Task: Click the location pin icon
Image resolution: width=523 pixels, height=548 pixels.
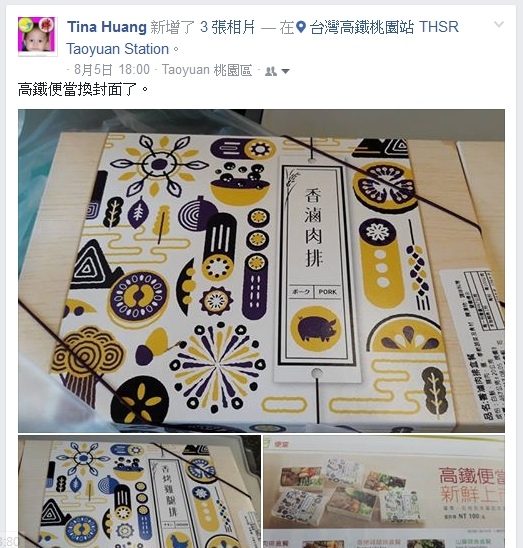Action: 301,27
